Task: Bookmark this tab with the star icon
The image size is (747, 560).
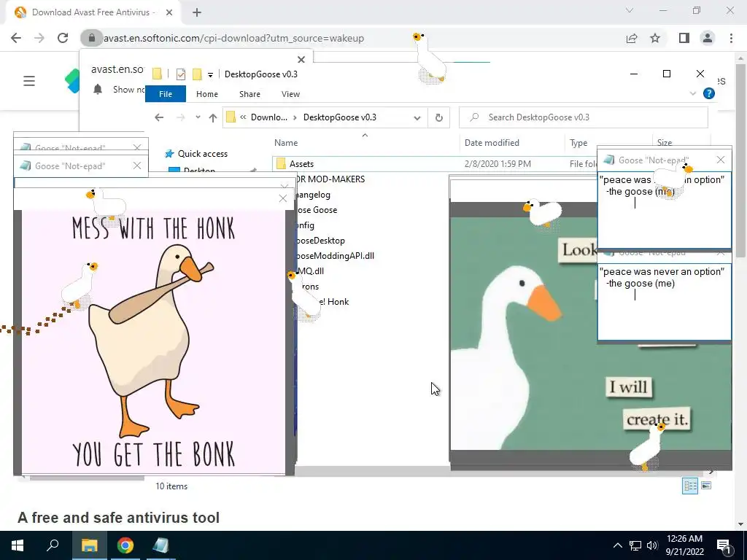Action: tap(655, 38)
